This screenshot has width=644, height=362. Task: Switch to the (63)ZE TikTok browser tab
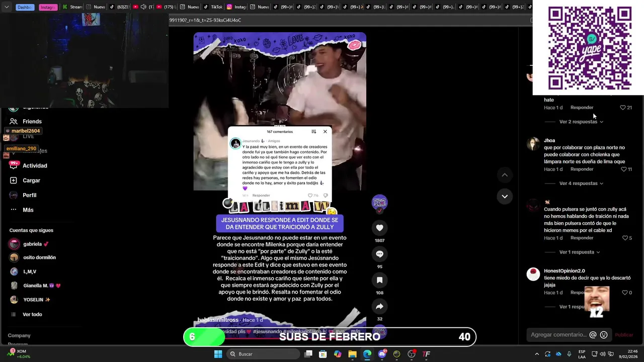[119, 7]
